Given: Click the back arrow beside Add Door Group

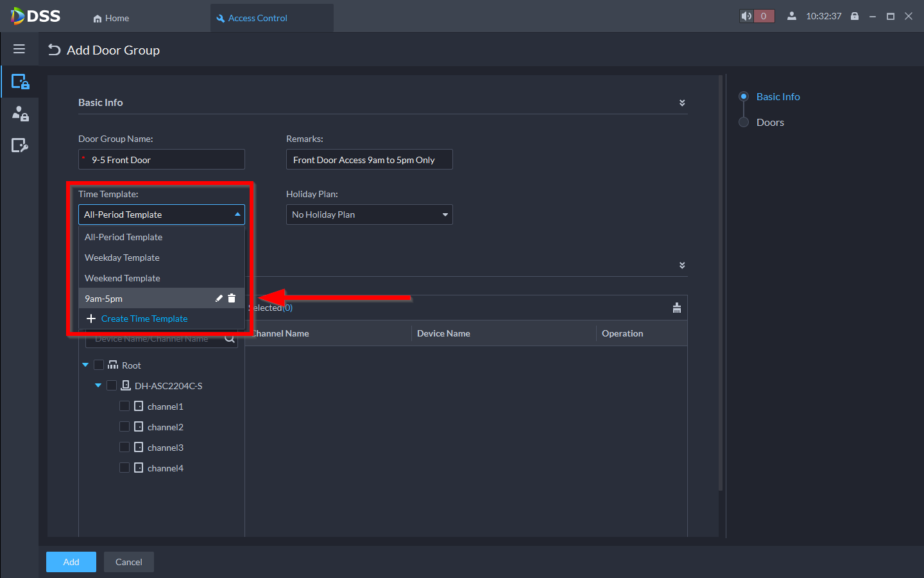Looking at the screenshot, I should pos(55,50).
